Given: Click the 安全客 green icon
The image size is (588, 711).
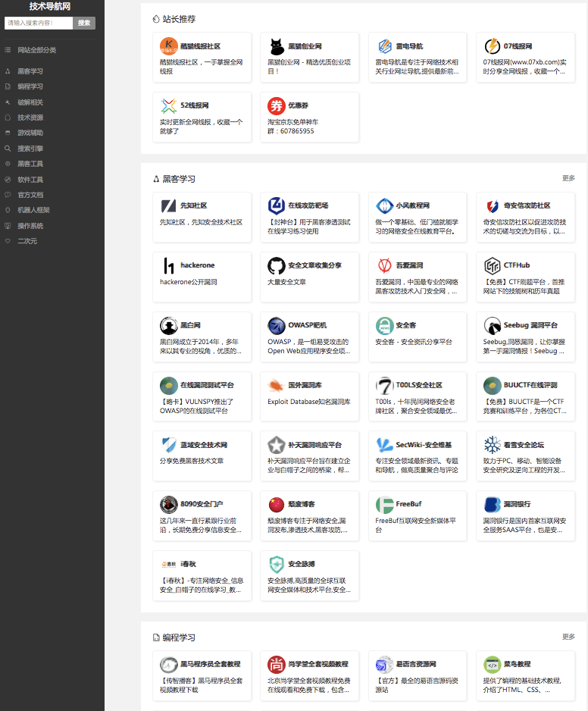Looking at the screenshot, I should pyautogui.click(x=384, y=326).
